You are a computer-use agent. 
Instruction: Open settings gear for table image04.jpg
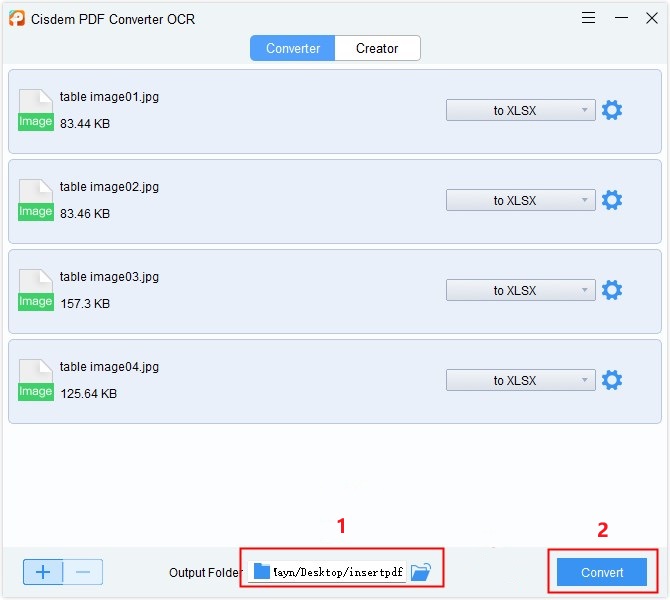click(611, 380)
